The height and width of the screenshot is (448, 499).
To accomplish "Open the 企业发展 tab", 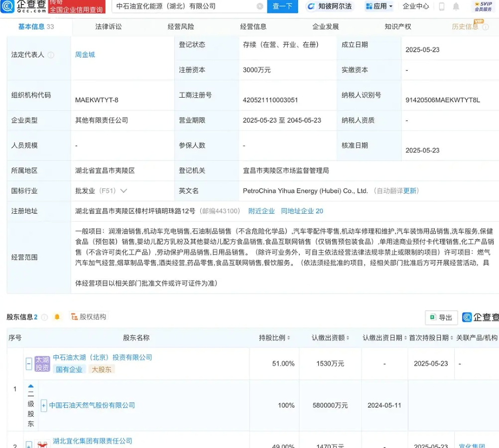I will (x=325, y=27).
